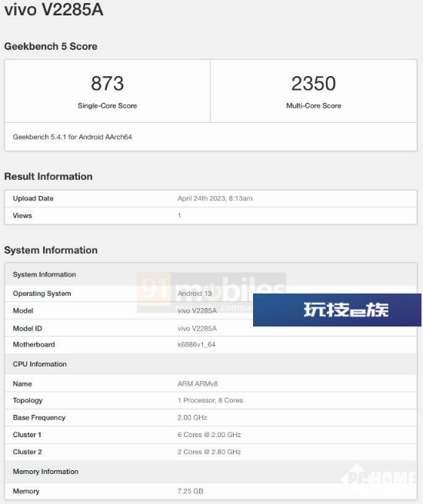The width and height of the screenshot is (423, 504).
Task: Click the Views count value 1
Action: 179,216
